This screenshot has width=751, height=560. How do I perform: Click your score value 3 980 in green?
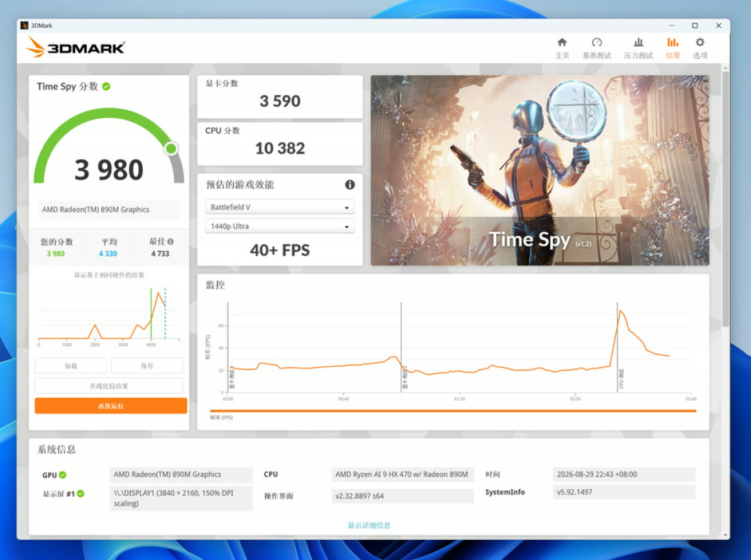pyautogui.click(x=56, y=254)
